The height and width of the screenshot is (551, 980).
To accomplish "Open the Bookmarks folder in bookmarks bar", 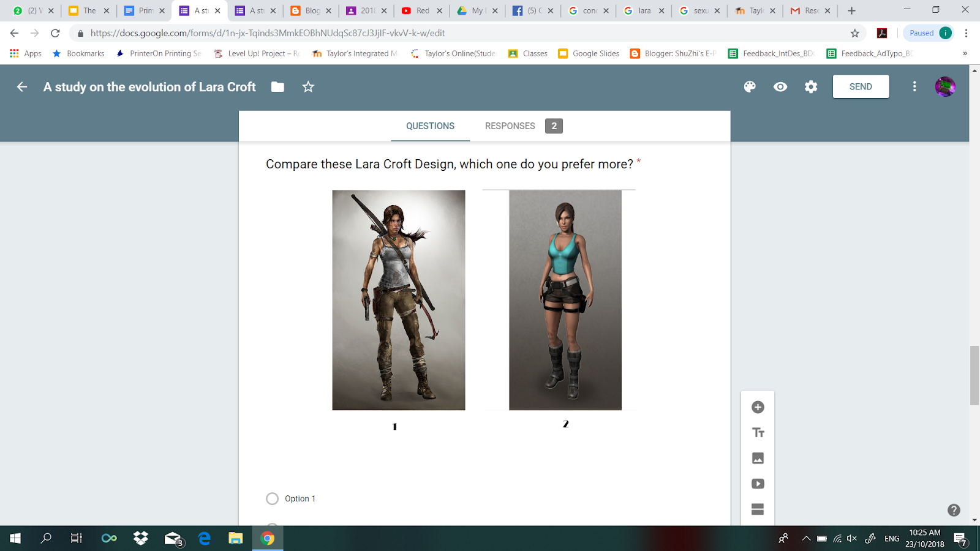I will [78, 53].
